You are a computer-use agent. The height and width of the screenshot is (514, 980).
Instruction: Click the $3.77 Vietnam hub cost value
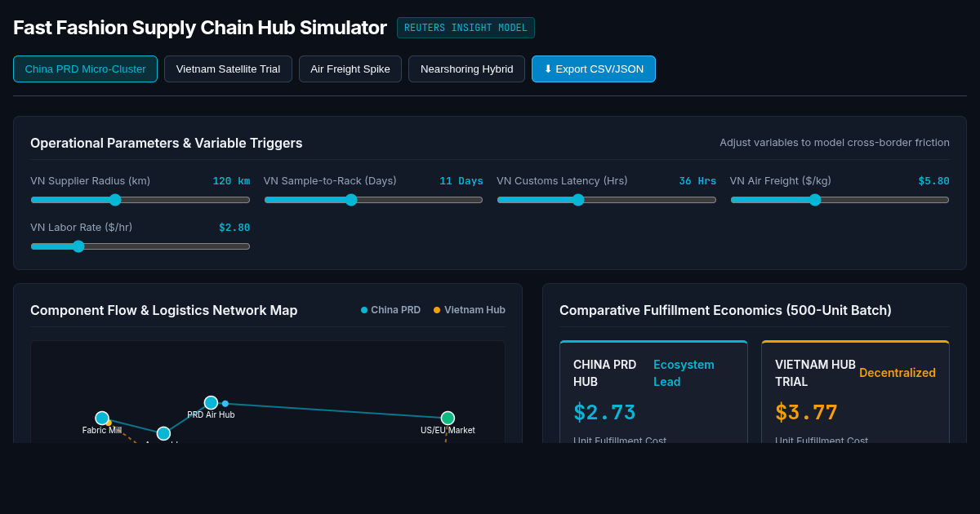(x=806, y=413)
